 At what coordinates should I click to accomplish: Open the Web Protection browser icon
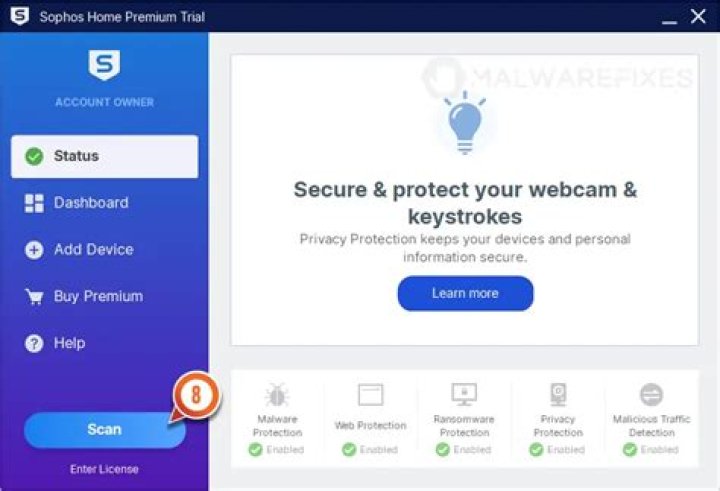pos(371,395)
